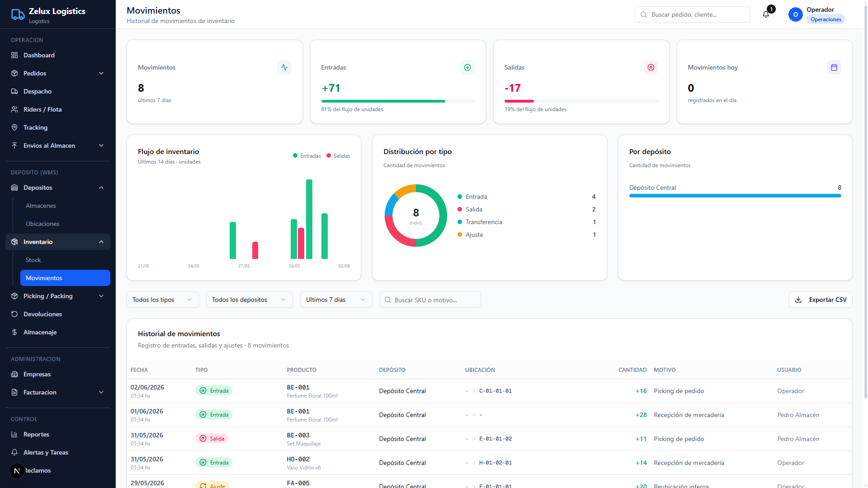Toggle the Salidas legend in Flujo chart
This screenshot has width=868, height=488.
(x=338, y=156)
